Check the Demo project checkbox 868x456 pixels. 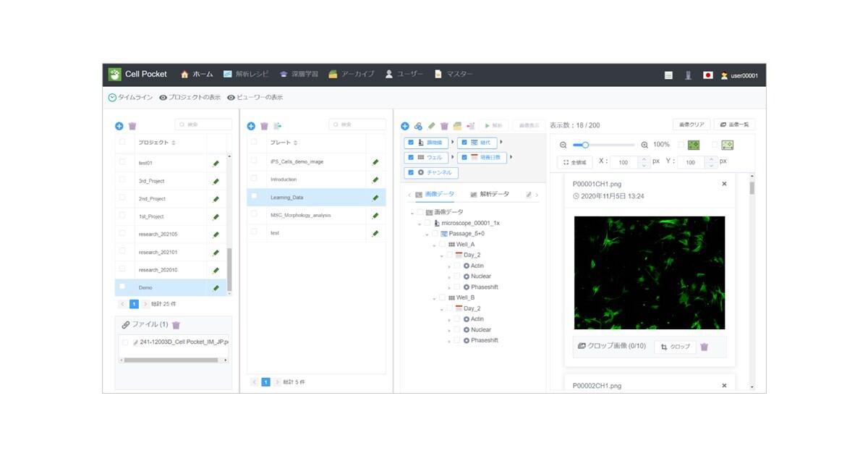click(122, 287)
